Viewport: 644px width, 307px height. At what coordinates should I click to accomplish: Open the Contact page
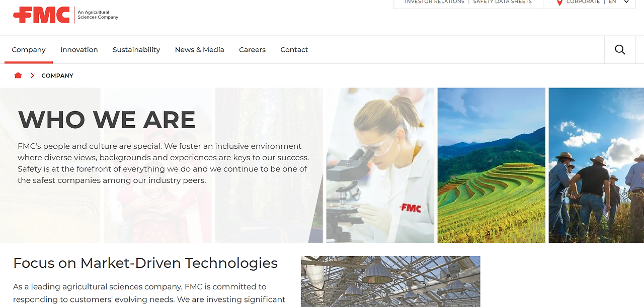pos(294,50)
